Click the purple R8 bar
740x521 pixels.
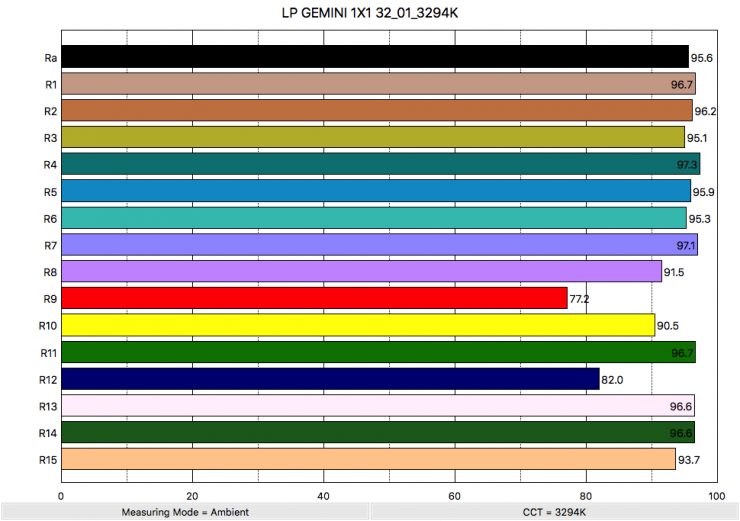pos(361,272)
